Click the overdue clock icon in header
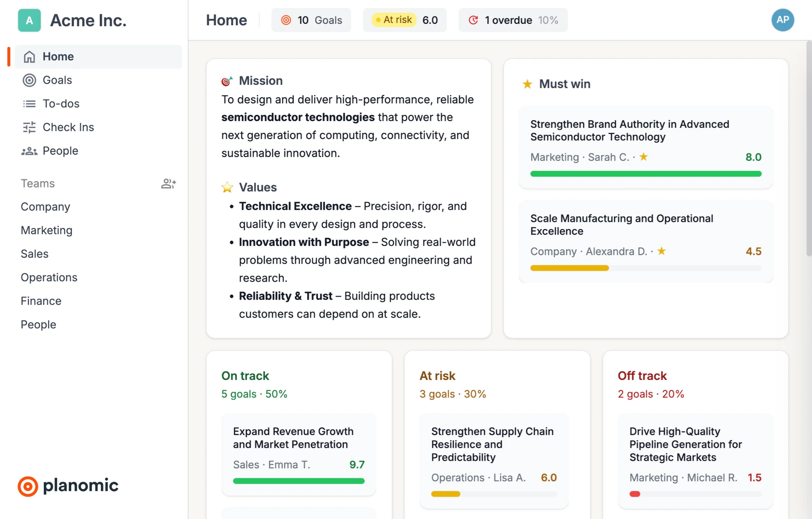The height and width of the screenshot is (519, 812). (473, 20)
